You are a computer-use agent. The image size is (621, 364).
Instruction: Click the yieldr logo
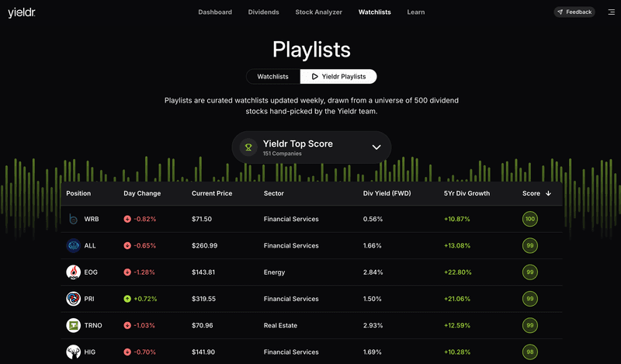pos(22,12)
